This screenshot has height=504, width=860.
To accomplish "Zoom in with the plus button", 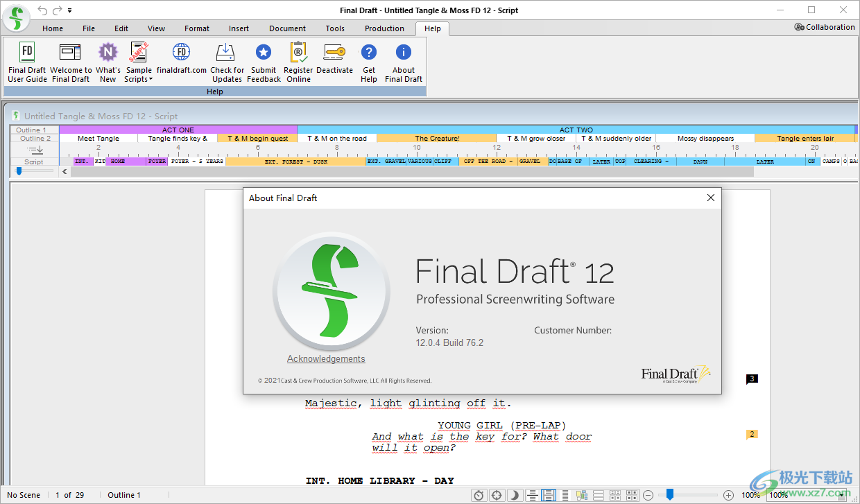I will pos(728,495).
